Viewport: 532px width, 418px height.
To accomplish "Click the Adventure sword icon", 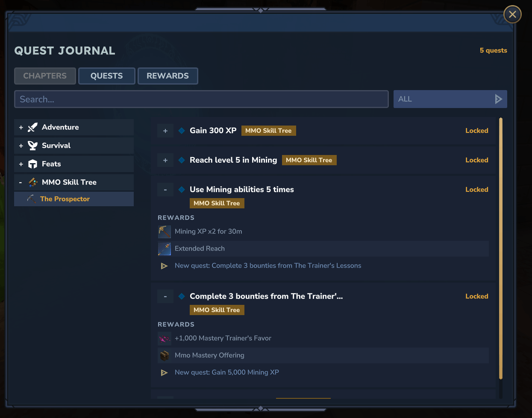I will click(x=32, y=127).
